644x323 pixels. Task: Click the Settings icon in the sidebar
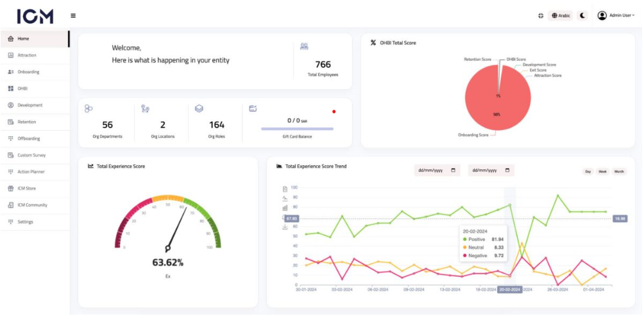point(11,222)
